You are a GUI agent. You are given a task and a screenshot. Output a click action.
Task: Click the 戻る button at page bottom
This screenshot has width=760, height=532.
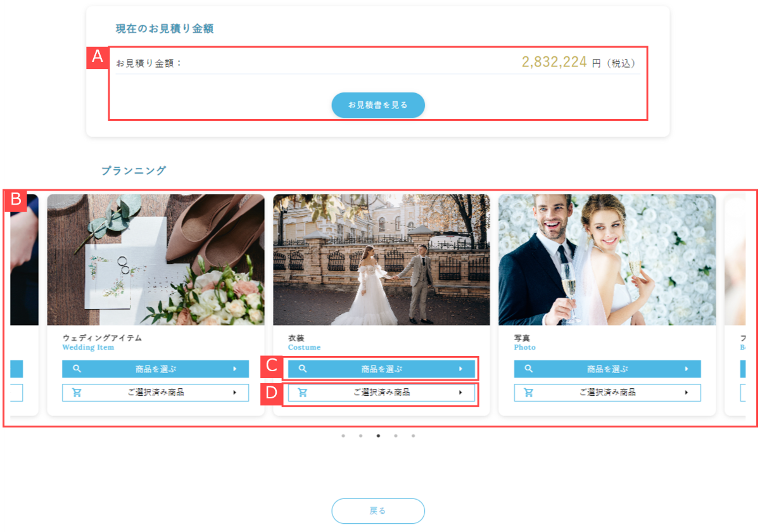(378, 511)
